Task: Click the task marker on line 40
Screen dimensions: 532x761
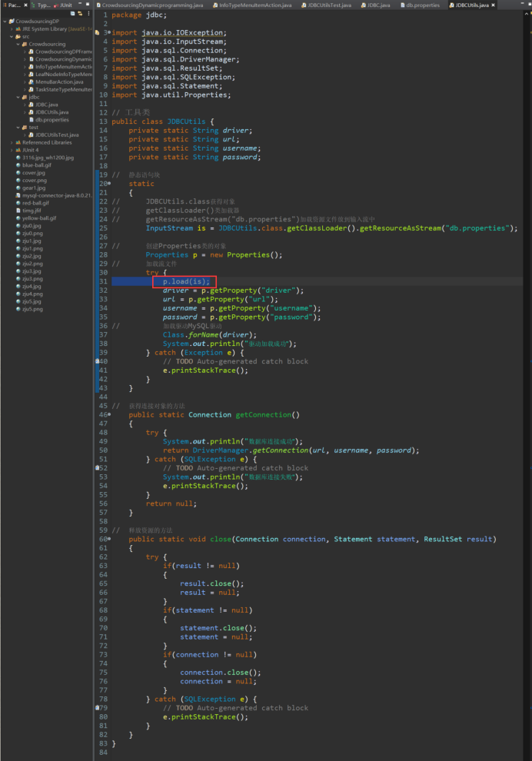Action: click(97, 361)
